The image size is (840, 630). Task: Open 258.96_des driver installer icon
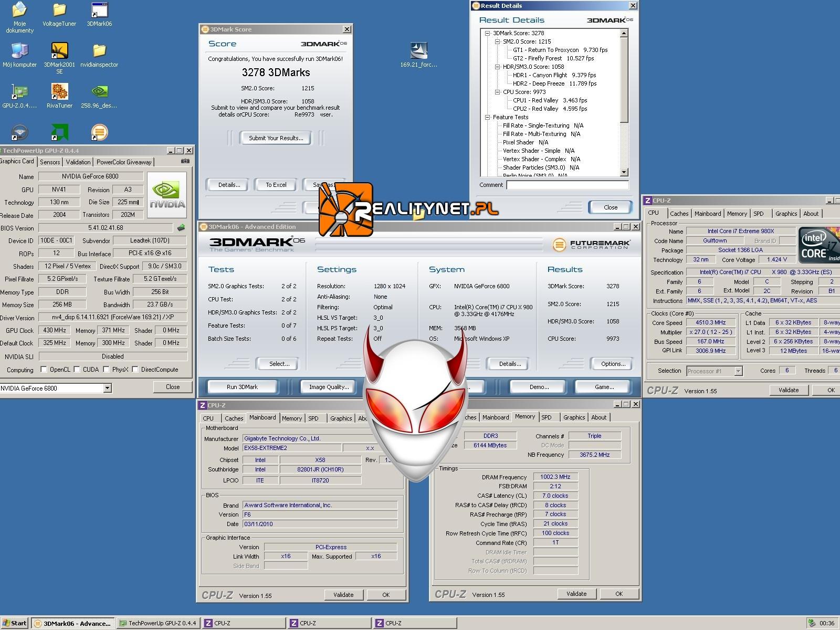99,96
